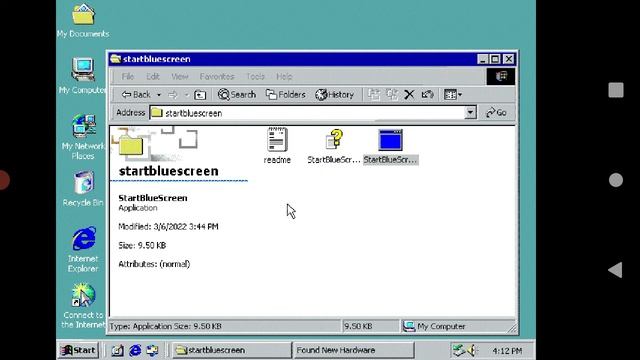Switch to startbluescreen taskbar button

click(x=231, y=350)
